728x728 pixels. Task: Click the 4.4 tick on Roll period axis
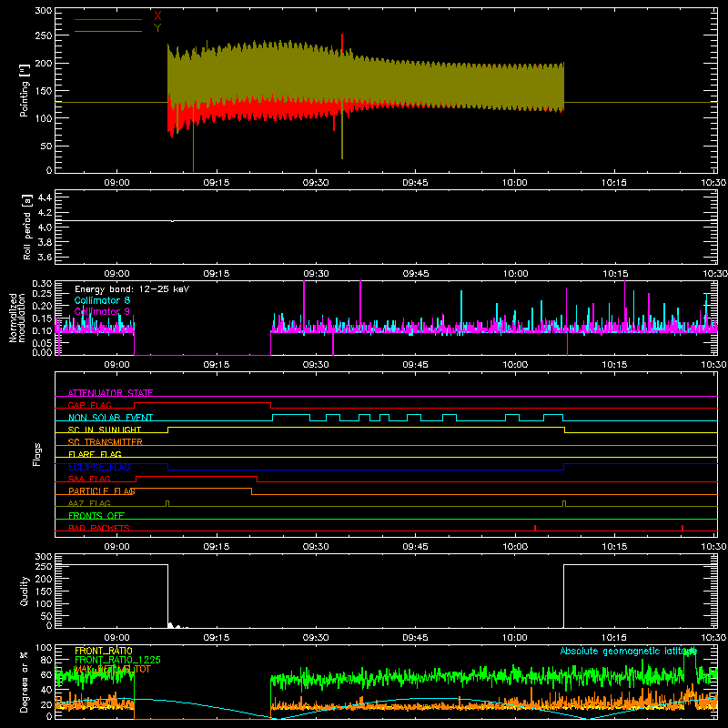(45, 197)
